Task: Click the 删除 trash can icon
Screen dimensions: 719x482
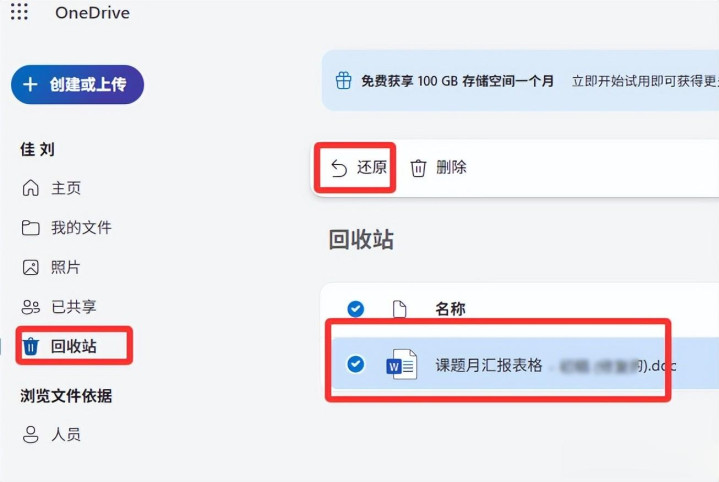Action: coord(418,168)
